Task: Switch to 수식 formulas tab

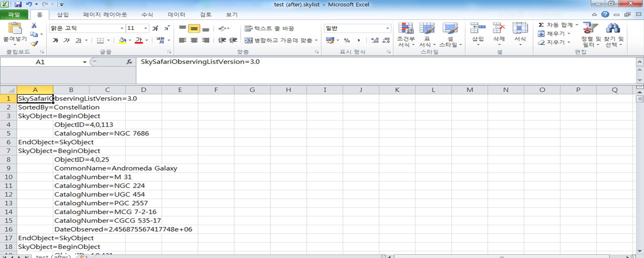Action: tap(147, 15)
